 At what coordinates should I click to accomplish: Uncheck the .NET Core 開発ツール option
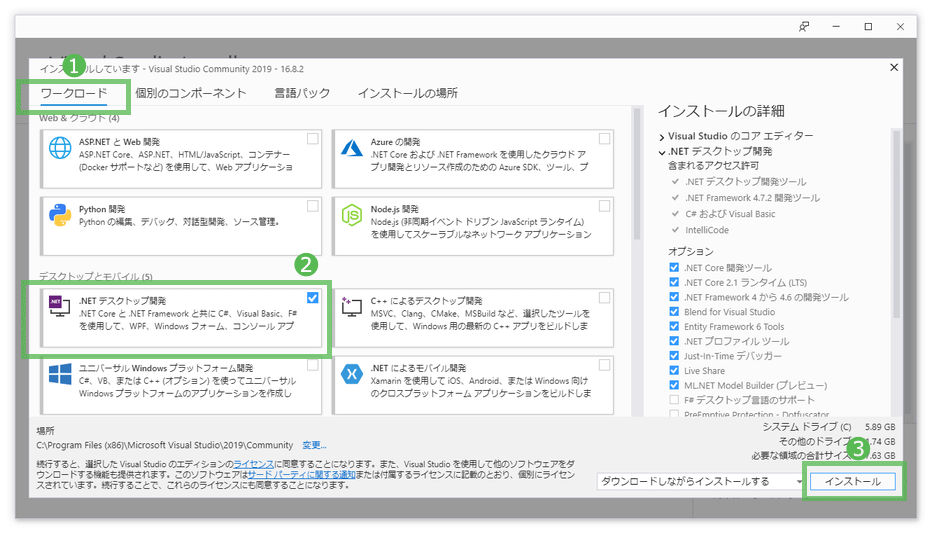tap(674, 267)
